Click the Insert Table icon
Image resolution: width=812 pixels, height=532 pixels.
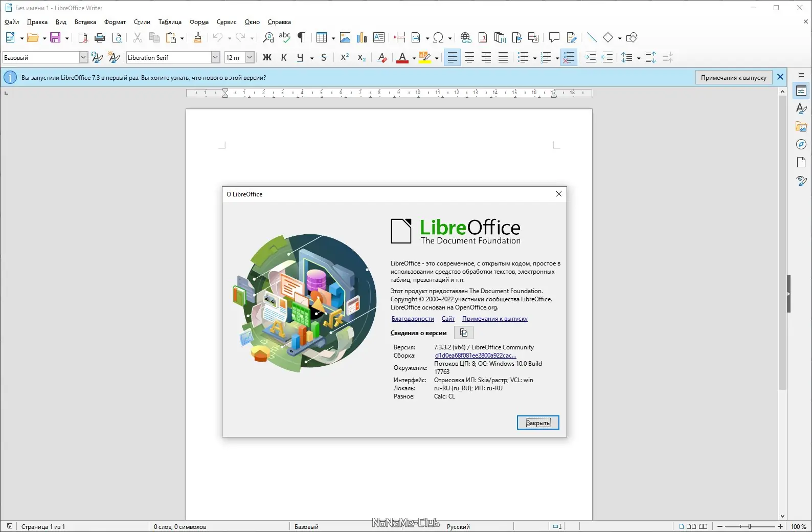pos(321,38)
